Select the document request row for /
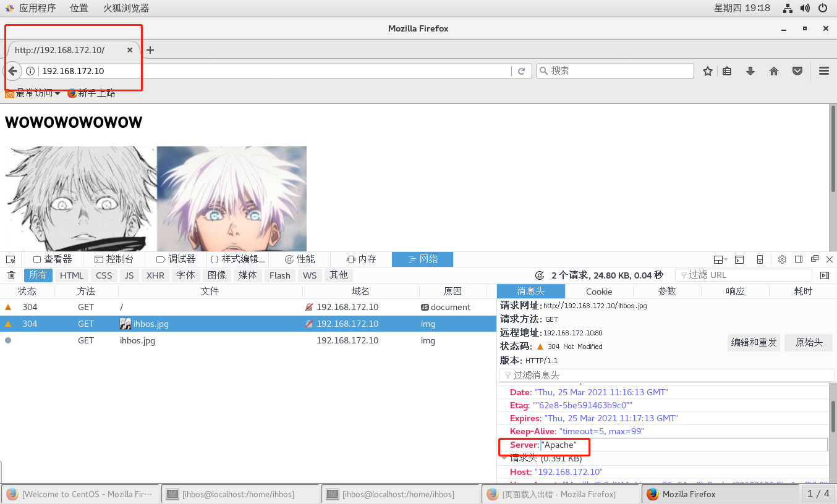837x504 pixels. pos(248,307)
